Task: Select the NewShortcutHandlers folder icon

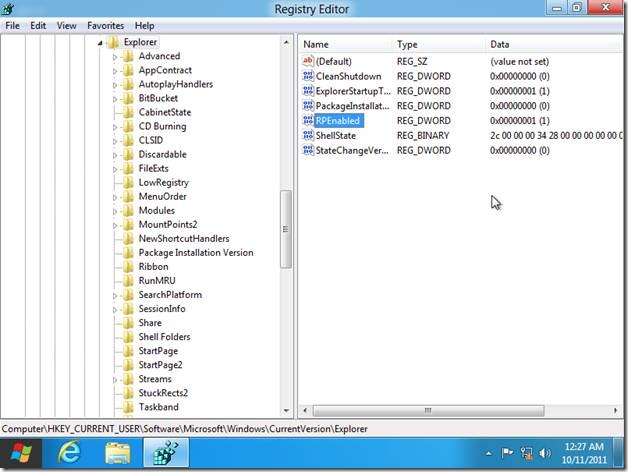Action: [x=128, y=238]
